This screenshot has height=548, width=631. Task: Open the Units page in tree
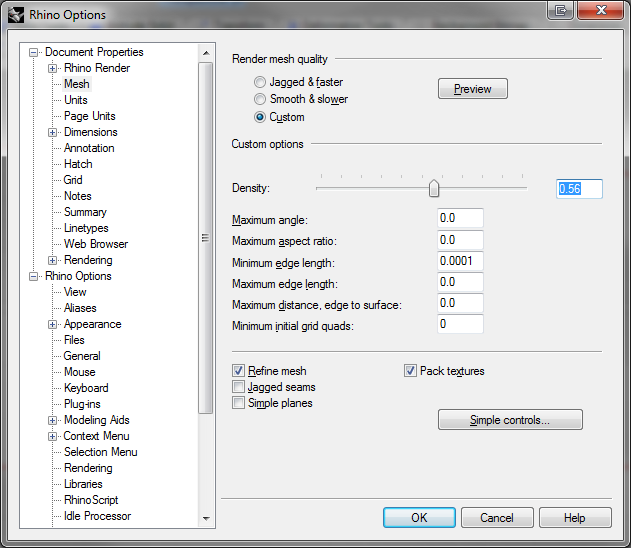click(75, 100)
